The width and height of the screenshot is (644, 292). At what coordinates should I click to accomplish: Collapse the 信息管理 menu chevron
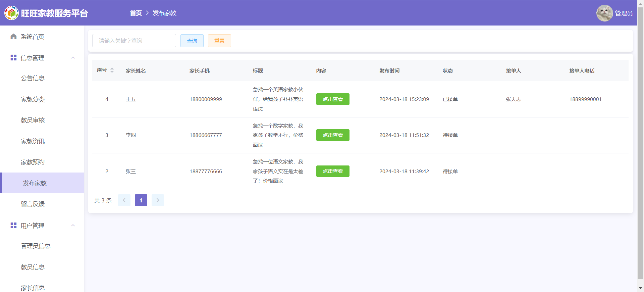(x=73, y=58)
